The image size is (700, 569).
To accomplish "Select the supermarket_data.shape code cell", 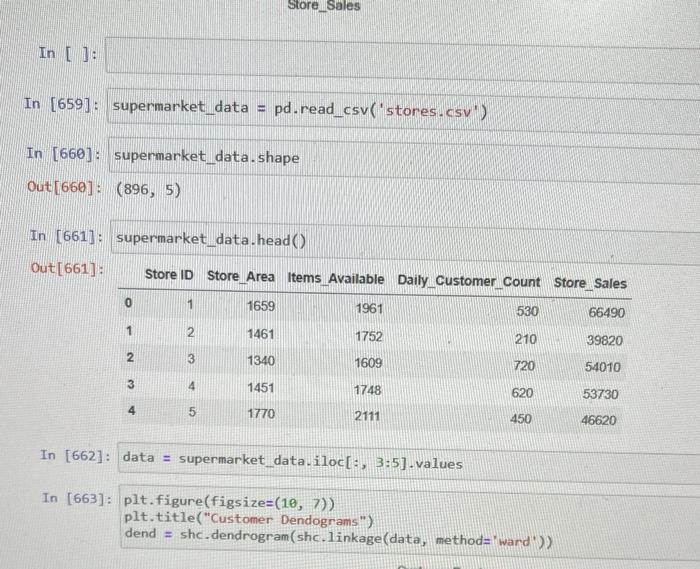I will tap(404, 161).
